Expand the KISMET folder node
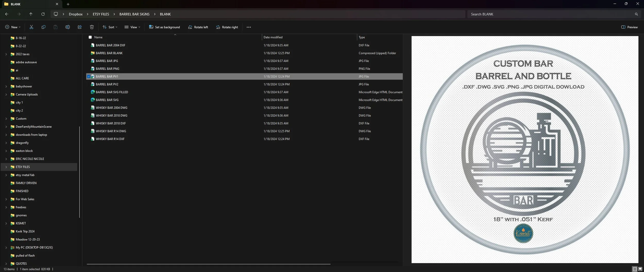The image size is (644, 272). (x=6, y=223)
